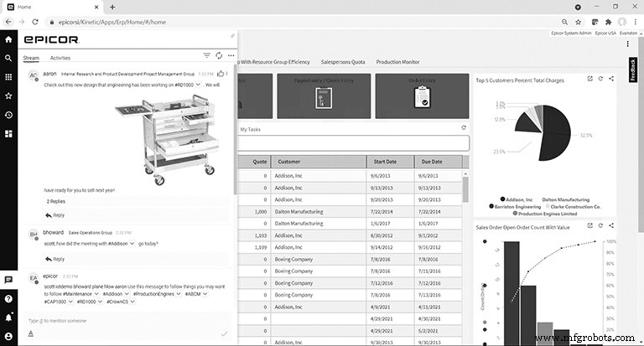The height and width of the screenshot is (346, 644).
Task: Share Top 5 Customers chart
Action: (x=611, y=79)
